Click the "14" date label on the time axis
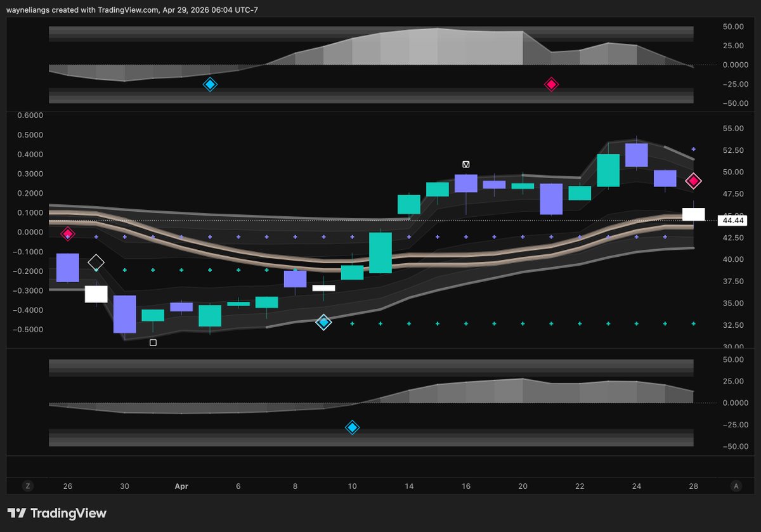Viewport: 761px width, 532px height. (x=409, y=486)
